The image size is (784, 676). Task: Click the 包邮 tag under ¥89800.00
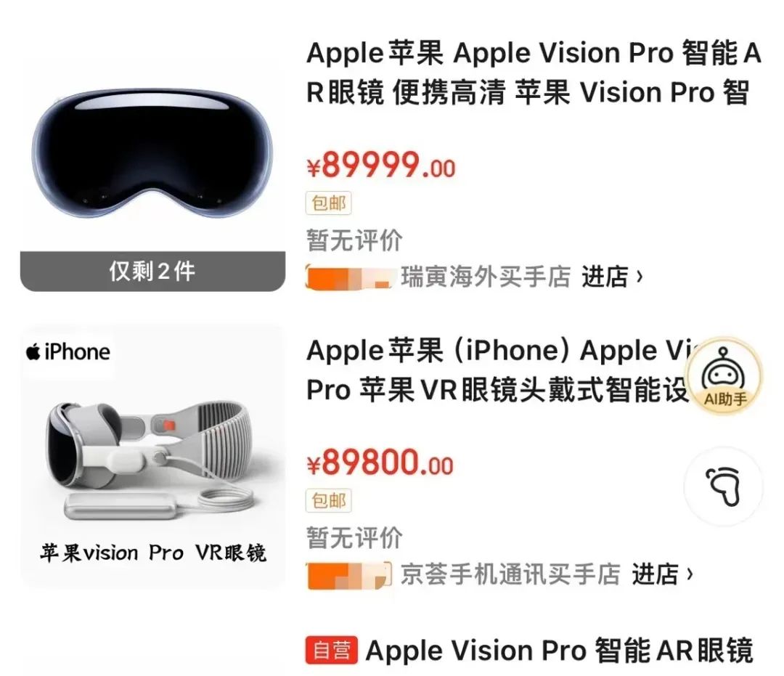click(329, 500)
